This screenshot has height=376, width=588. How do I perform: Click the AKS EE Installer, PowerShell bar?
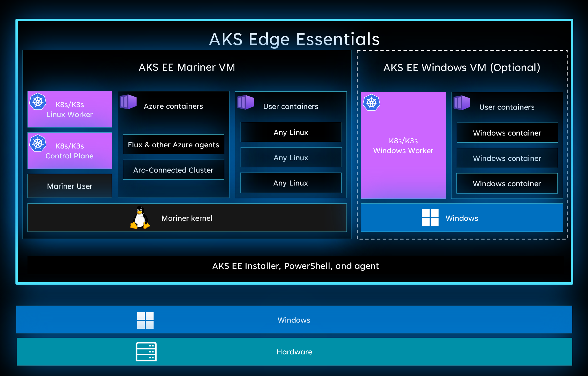(x=295, y=266)
